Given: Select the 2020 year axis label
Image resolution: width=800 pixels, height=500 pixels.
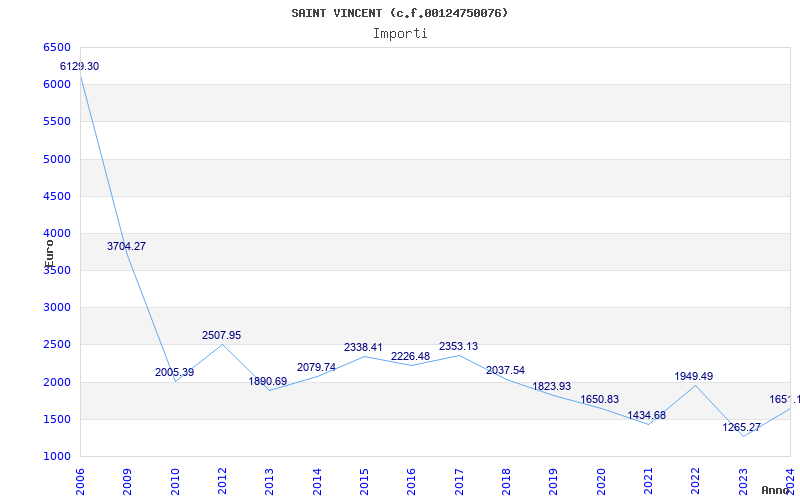Looking at the screenshot, I should click(601, 482).
